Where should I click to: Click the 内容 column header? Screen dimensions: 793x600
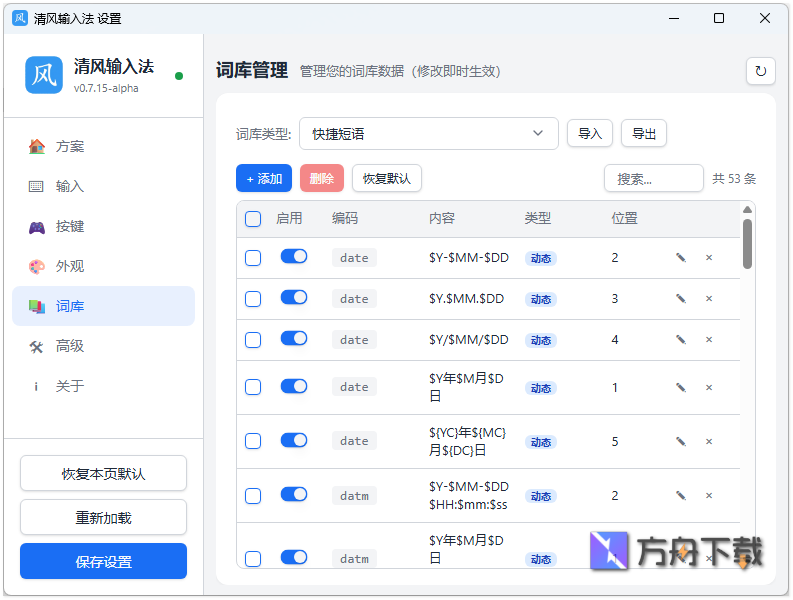(x=442, y=219)
